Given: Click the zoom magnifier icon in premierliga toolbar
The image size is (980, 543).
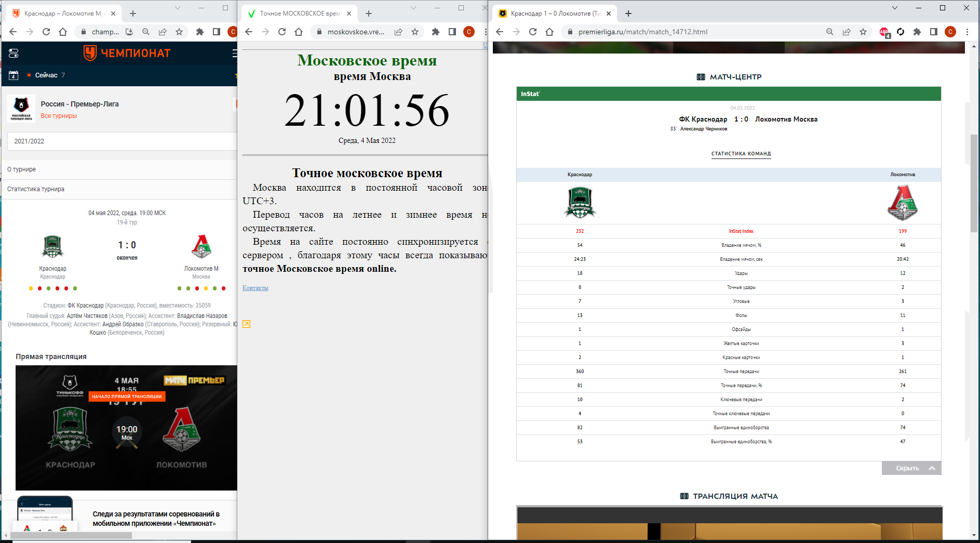Looking at the screenshot, I should coord(830,32).
